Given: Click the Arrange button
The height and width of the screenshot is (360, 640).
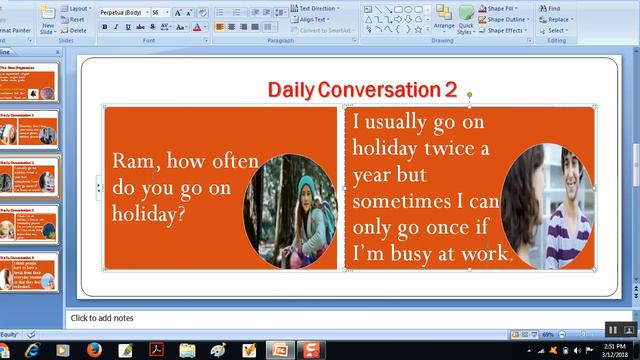Looking at the screenshot, I should click(444, 18).
